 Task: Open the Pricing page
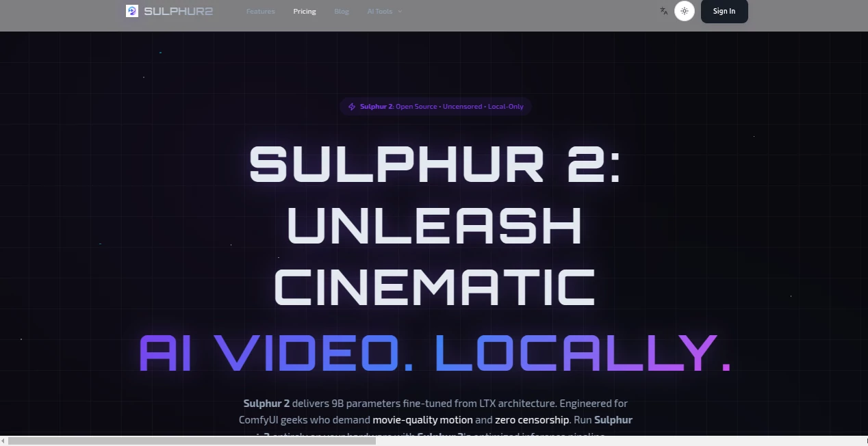(x=305, y=12)
